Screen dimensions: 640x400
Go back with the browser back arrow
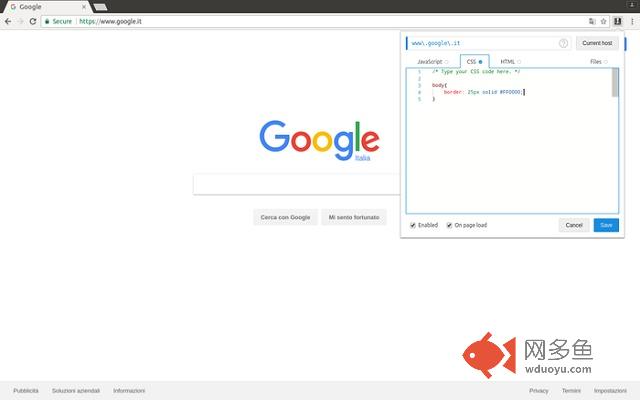pos(8,21)
